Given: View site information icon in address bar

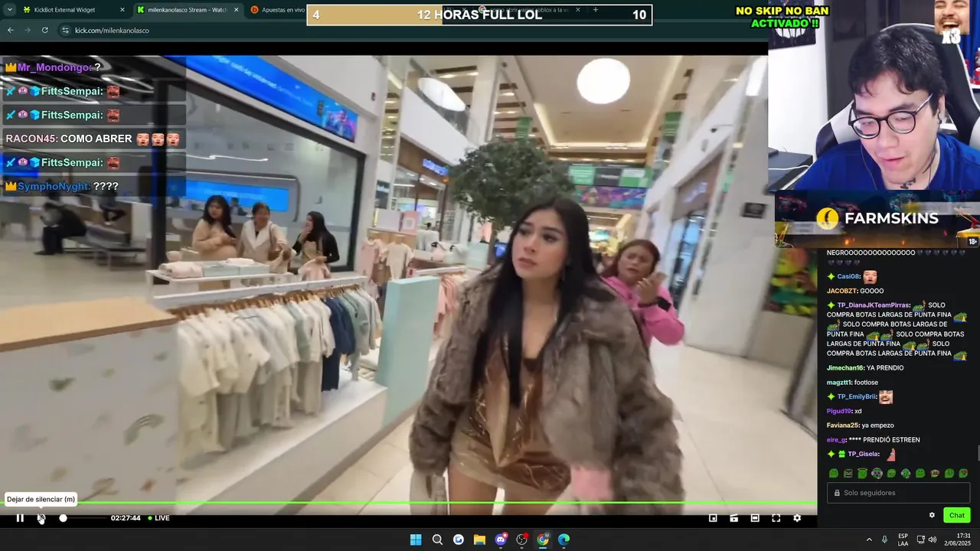Looking at the screenshot, I should pyautogui.click(x=66, y=30).
